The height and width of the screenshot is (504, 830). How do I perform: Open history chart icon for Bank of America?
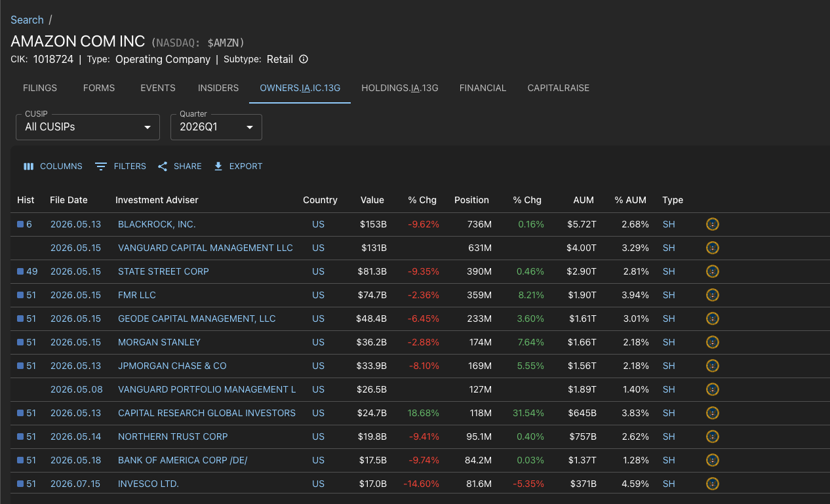(x=20, y=460)
